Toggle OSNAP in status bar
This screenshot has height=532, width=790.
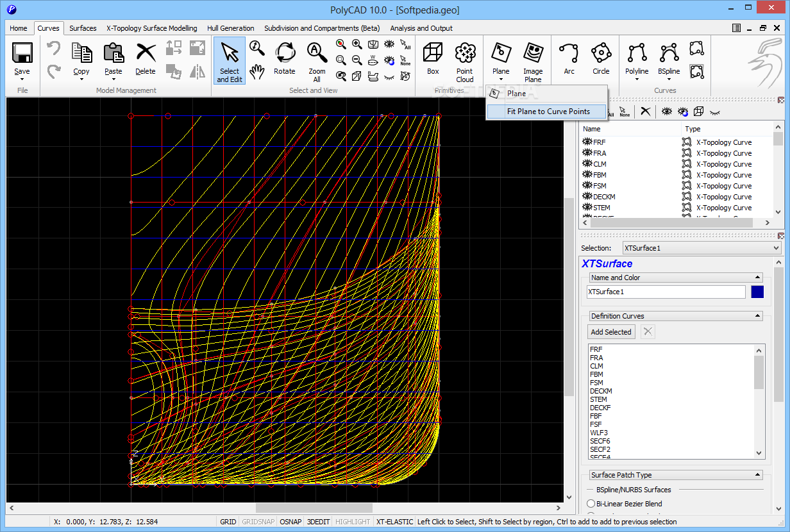tap(290, 522)
